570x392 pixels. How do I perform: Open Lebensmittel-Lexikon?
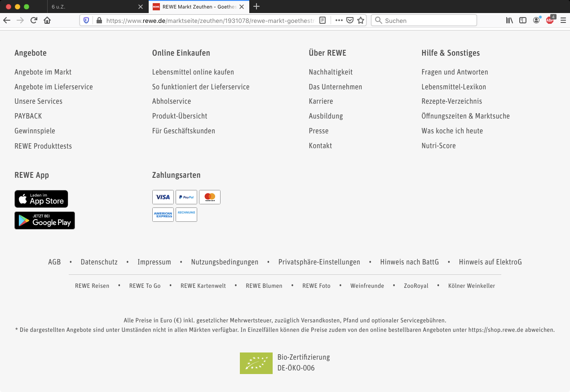click(454, 87)
